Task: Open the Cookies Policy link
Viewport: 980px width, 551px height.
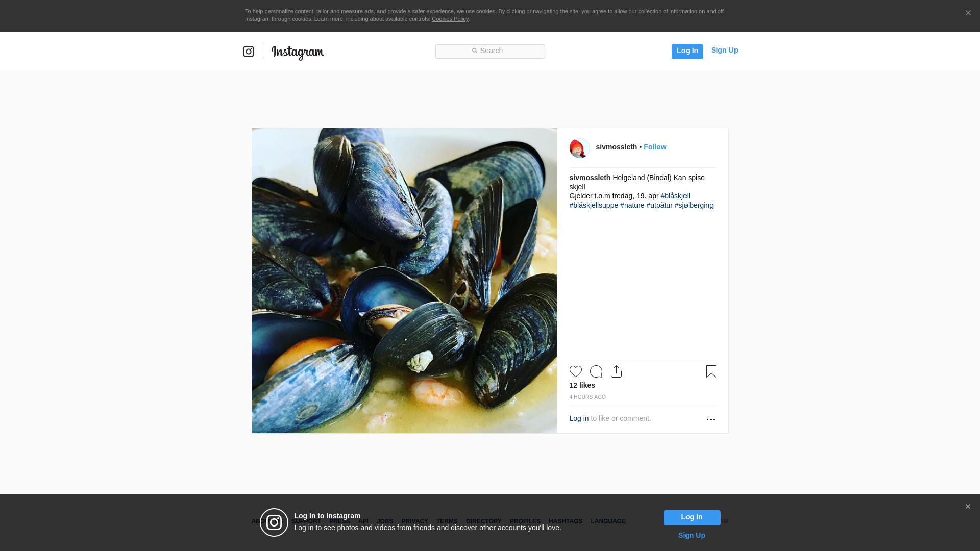Action: 450,19
